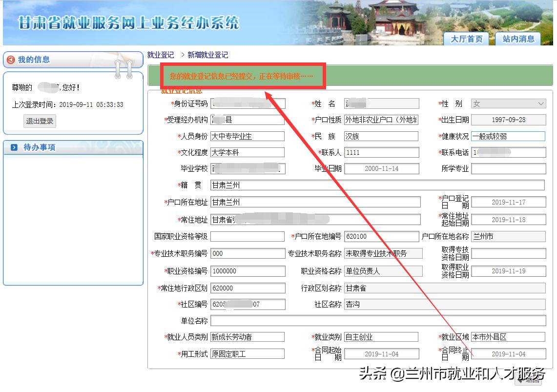Click 社区名称 field 杏沟
Viewport: 557px width, 392px height.
coord(445,304)
